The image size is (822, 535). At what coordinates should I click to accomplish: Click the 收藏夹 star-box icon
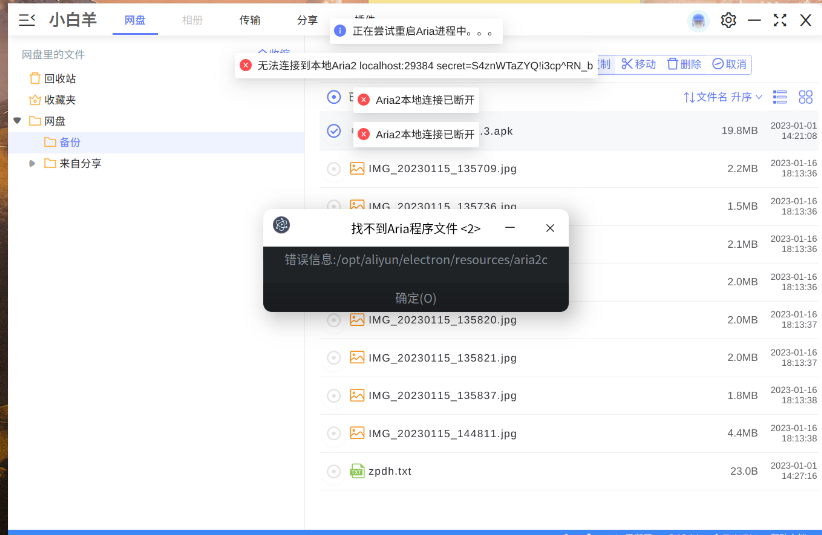(35, 100)
